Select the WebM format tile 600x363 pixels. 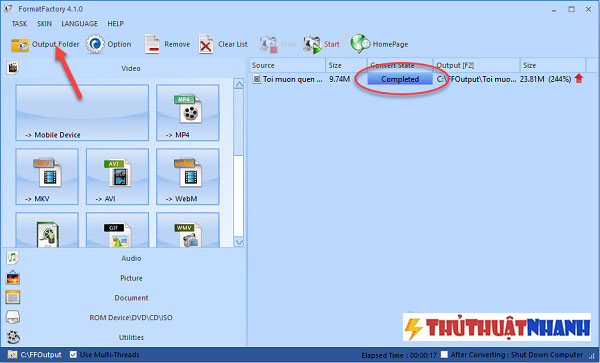pyautogui.click(x=188, y=176)
